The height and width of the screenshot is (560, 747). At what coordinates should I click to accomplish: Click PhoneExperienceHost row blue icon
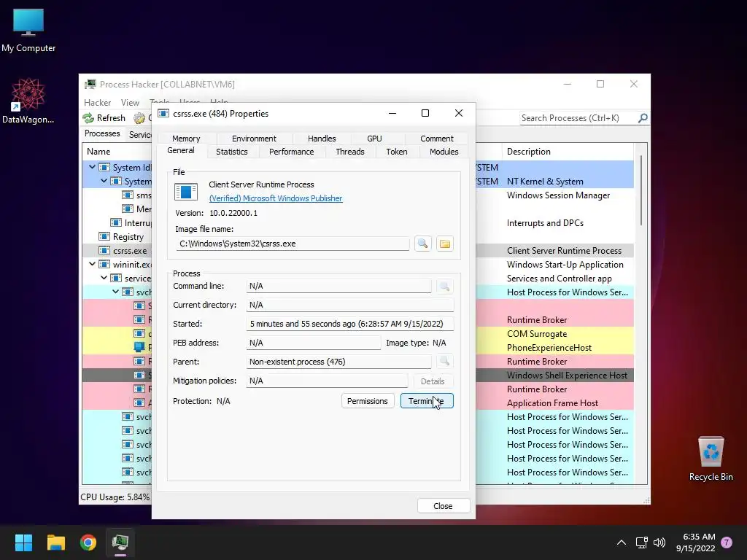click(139, 348)
